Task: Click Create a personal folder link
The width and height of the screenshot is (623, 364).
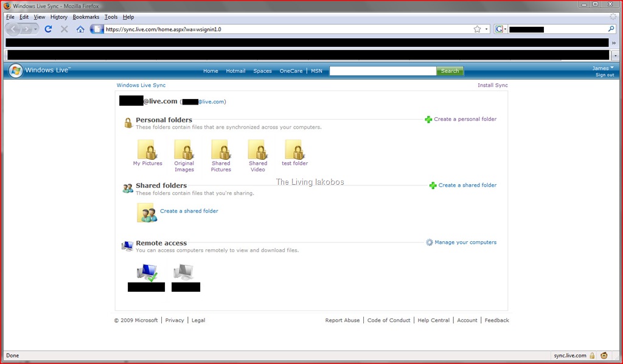Action: (x=465, y=119)
